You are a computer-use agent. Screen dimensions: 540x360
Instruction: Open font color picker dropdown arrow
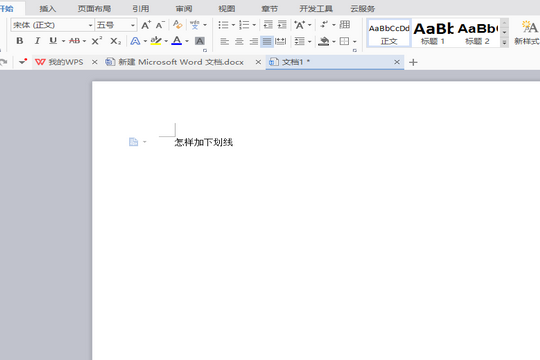tap(187, 41)
